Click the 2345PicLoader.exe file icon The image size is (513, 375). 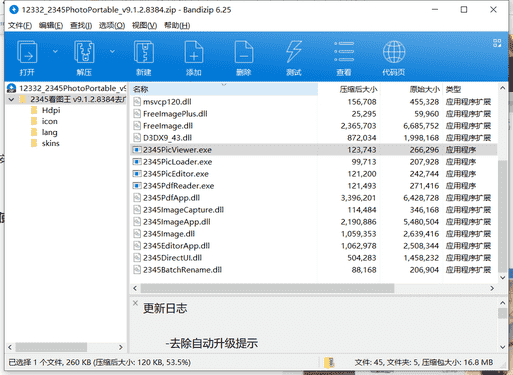click(x=137, y=162)
